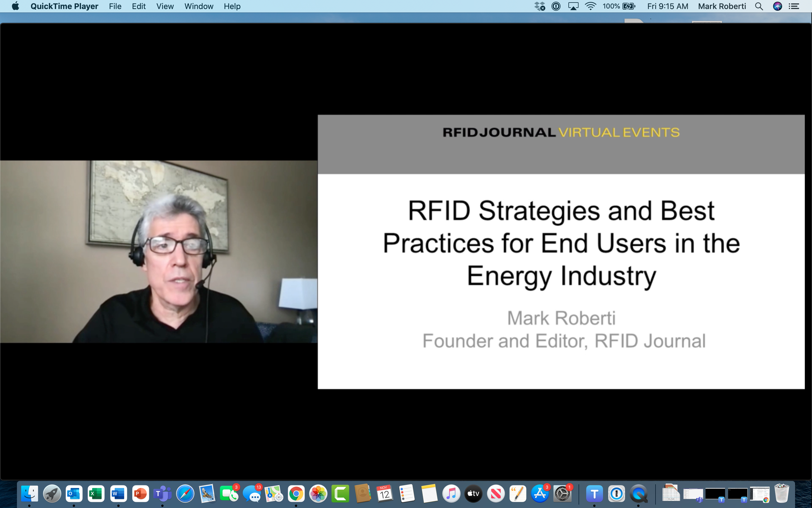Open the File menu

[115, 6]
